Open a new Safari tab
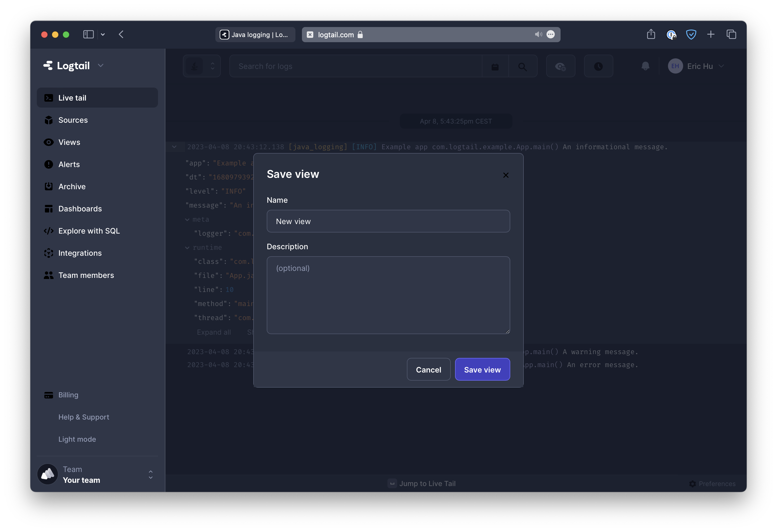This screenshot has width=777, height=532. click(711, 34)
